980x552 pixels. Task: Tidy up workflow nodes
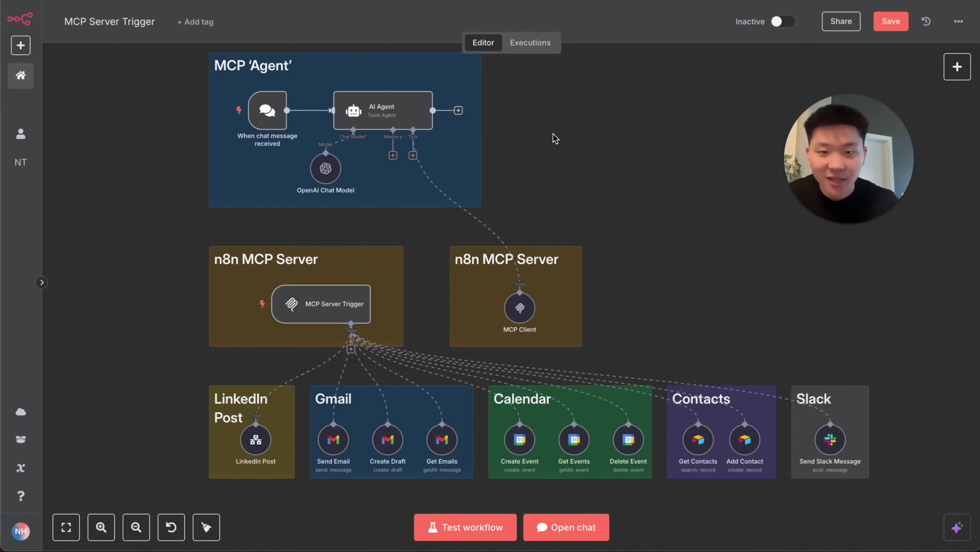point(206,527)
